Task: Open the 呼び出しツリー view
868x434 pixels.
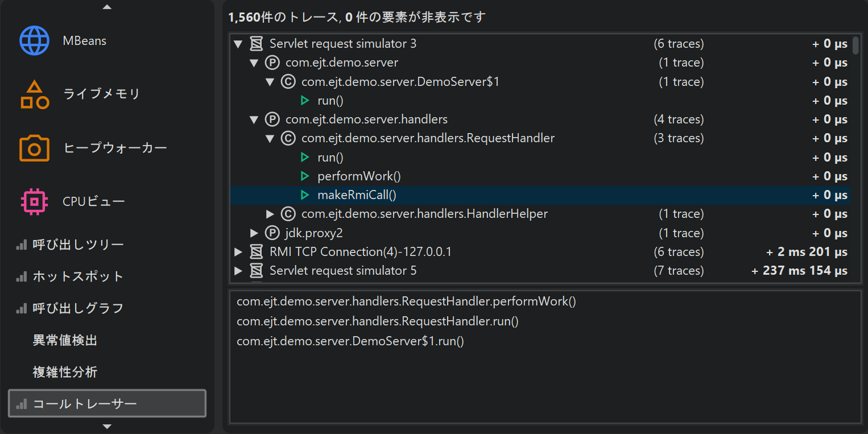Action: [78, 245]
